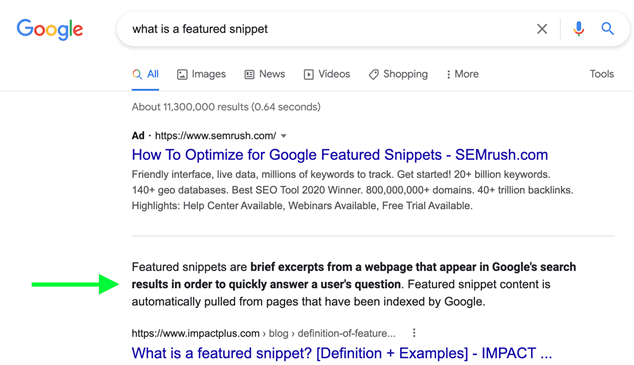The height and width of the screenshot is (365, 634).
Task: Click the 'Highlights: Help Center Available' ad line
Action: point(302,206)
